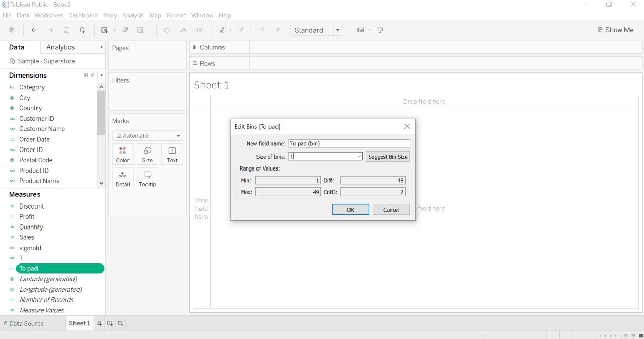The height and width of the screenshot is (339, 644).
Task: Click the New field name text box
Action: pos(349,144)
